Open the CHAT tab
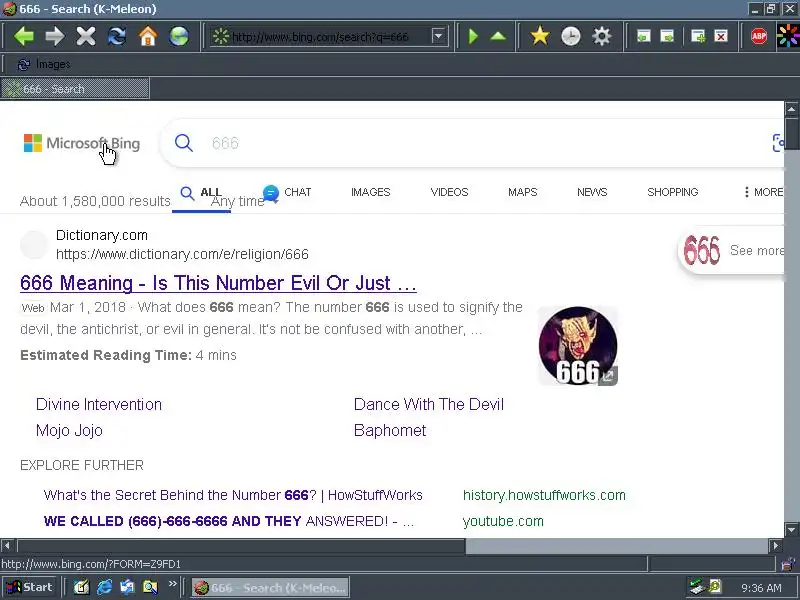Viewport: 800px width, 600px height. 287,192
